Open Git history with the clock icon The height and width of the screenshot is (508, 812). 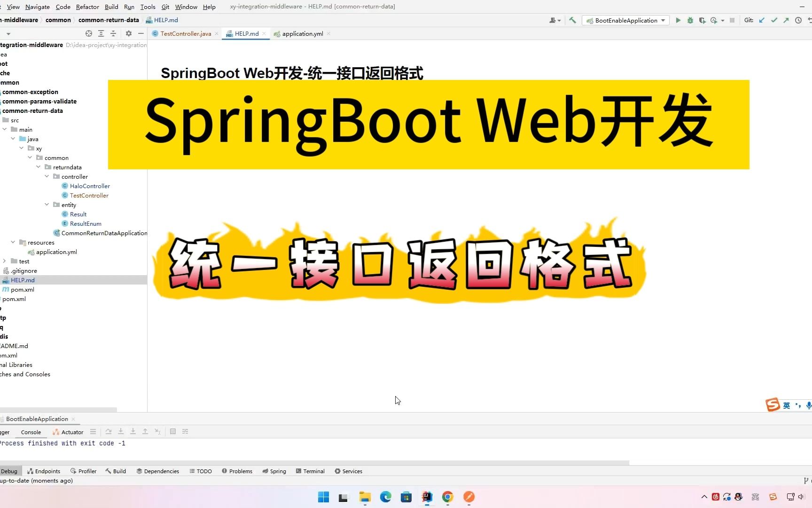(x=798, y=20)
